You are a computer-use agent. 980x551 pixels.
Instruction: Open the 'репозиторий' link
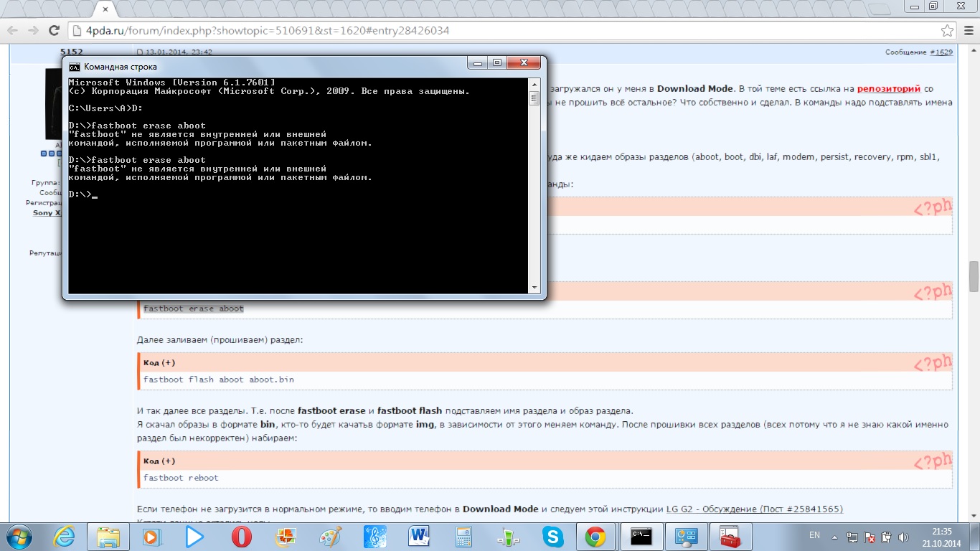[x=888, y=89]
